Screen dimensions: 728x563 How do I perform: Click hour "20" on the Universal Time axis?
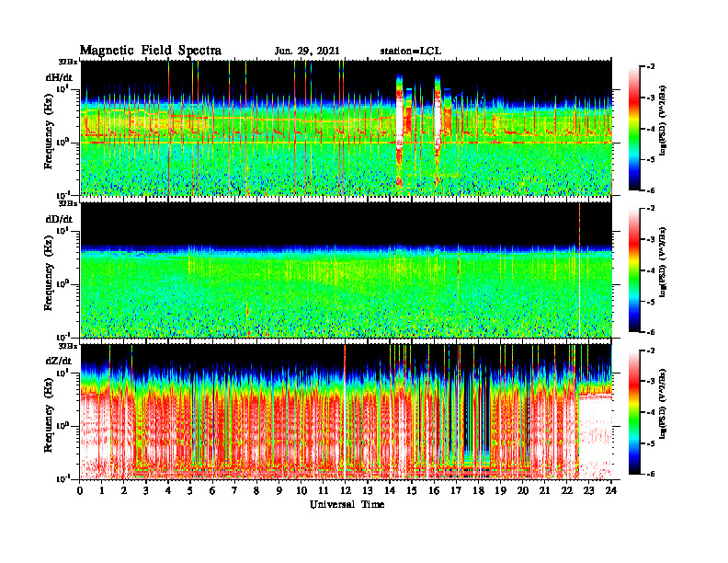click(523, 491)
